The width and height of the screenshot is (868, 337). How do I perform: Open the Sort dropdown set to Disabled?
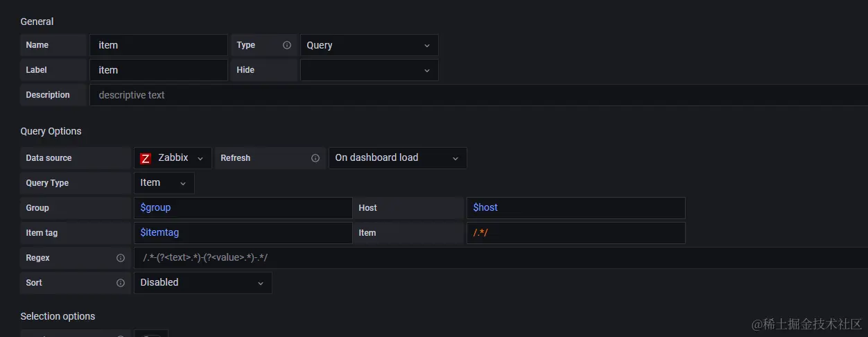(203, 283)
